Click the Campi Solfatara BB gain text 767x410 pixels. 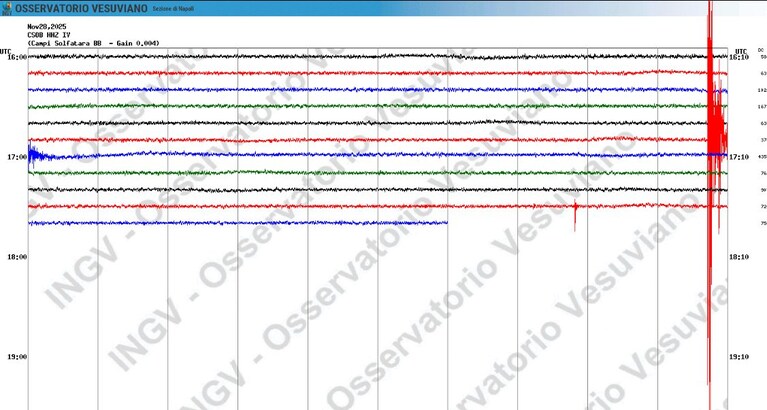93,44
